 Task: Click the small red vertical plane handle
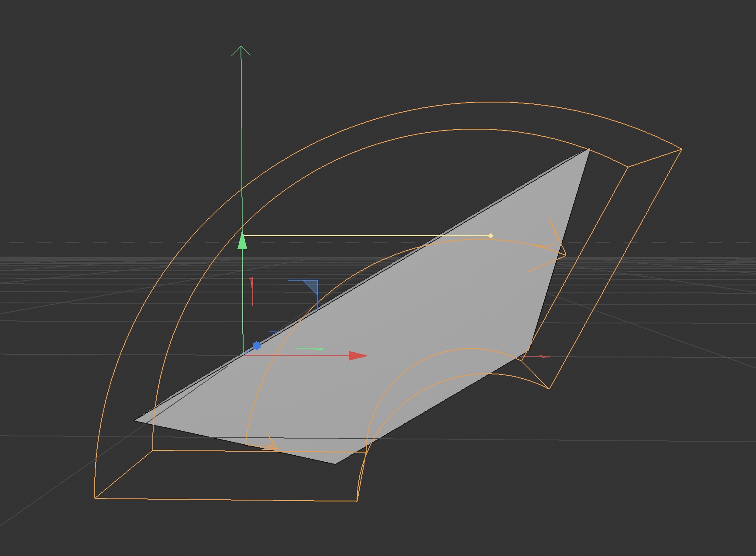point(252,291)
